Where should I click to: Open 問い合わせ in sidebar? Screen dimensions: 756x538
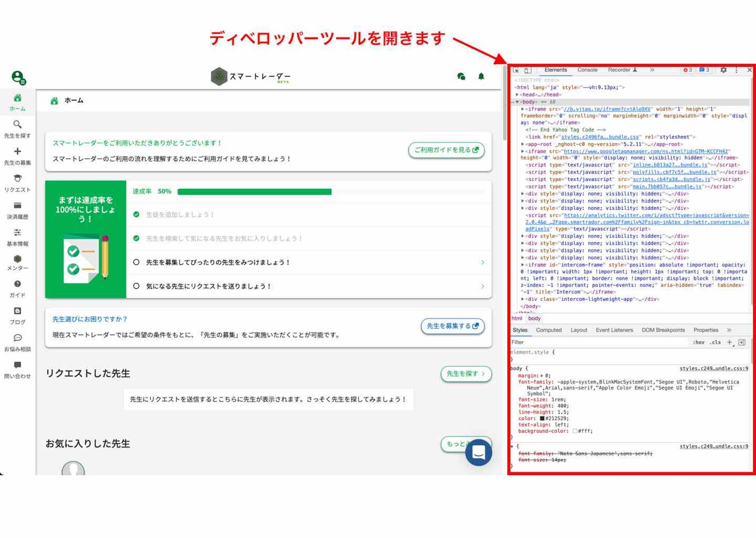pos(17,370)
